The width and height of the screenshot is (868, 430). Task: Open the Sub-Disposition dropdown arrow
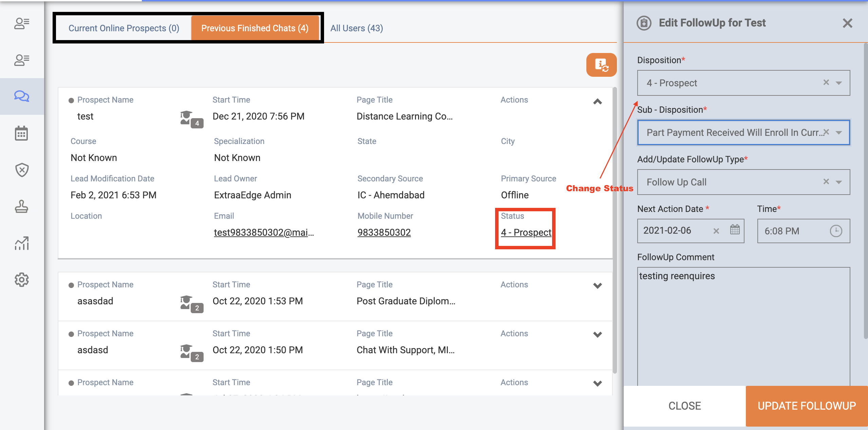839,133
